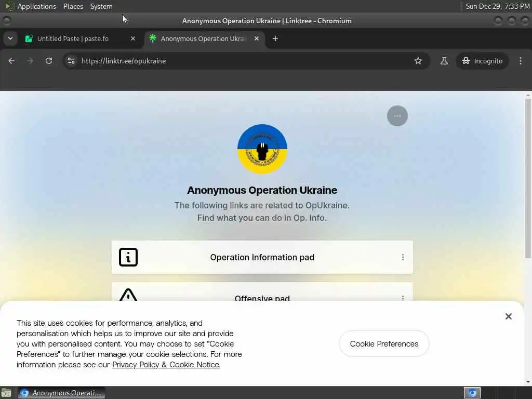Screen dimensions: 532x399
Task: Open the Applications menu
Action: (x=37, y=6)
